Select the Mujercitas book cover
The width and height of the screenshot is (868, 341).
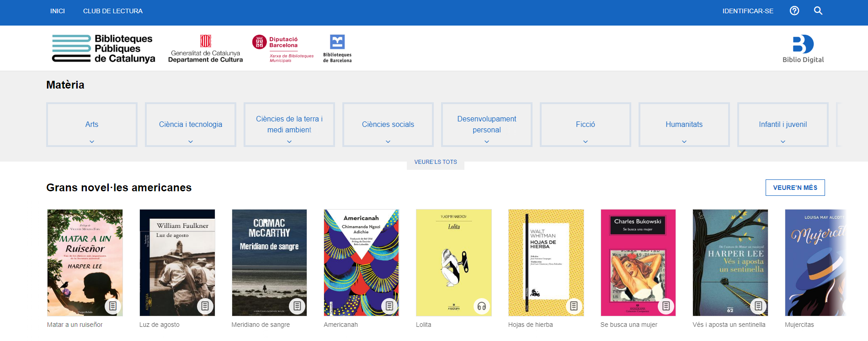coord(816,262)
